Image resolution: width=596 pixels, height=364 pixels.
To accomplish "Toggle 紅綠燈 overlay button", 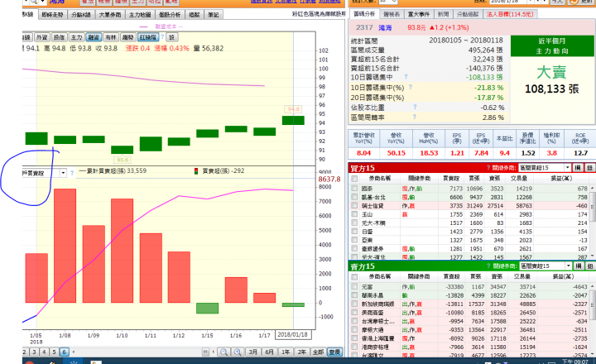I will pos(148,37).
